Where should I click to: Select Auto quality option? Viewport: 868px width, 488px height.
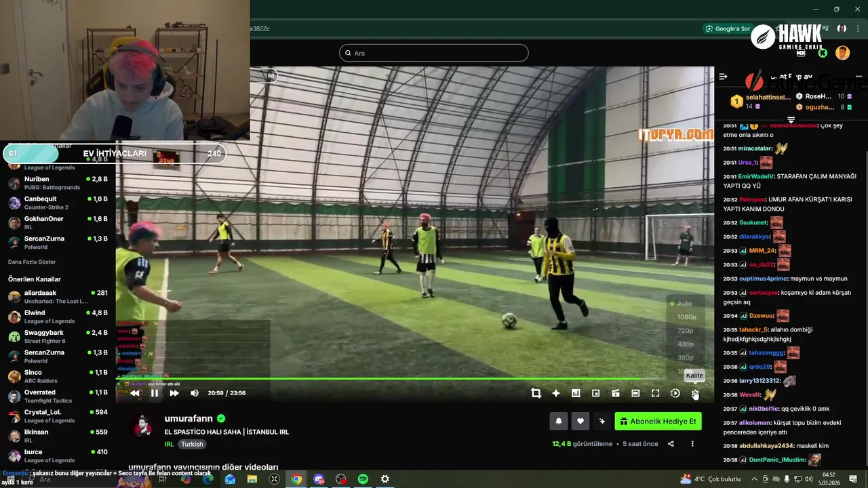684,304
